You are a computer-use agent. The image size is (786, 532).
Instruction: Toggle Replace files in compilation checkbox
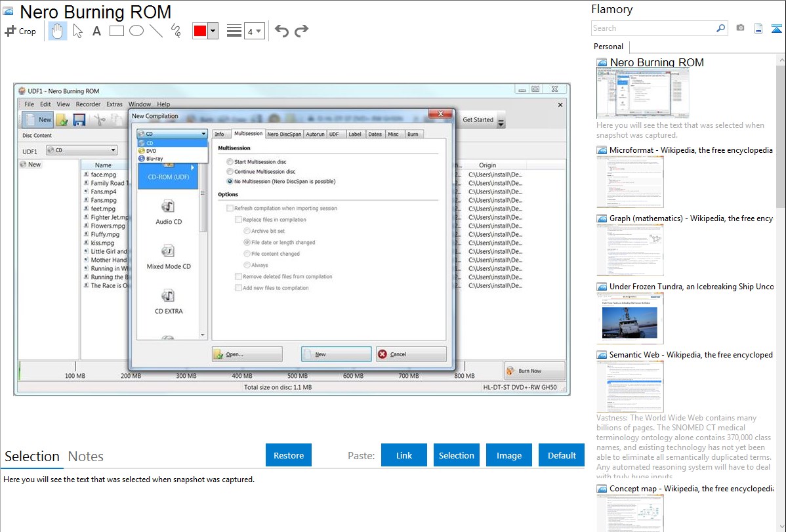(x=238, y=220)
